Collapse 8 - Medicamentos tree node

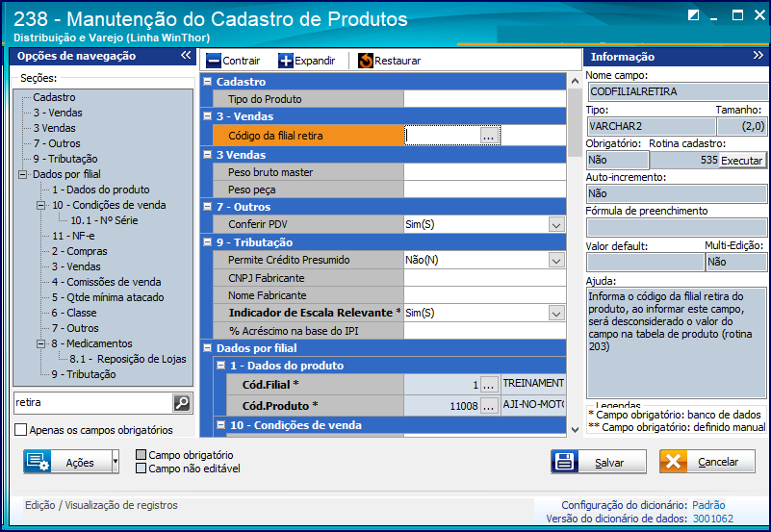click(41, 343)
